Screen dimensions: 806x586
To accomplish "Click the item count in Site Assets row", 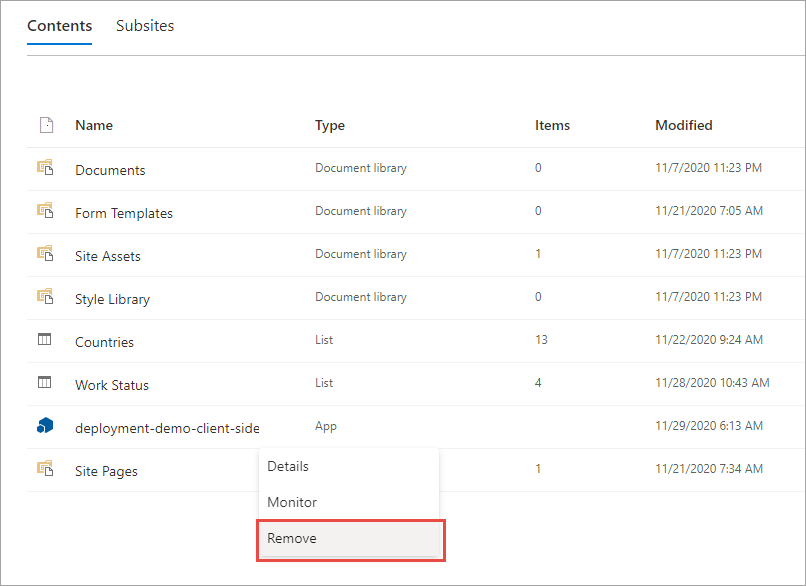I will click(538, 254).
